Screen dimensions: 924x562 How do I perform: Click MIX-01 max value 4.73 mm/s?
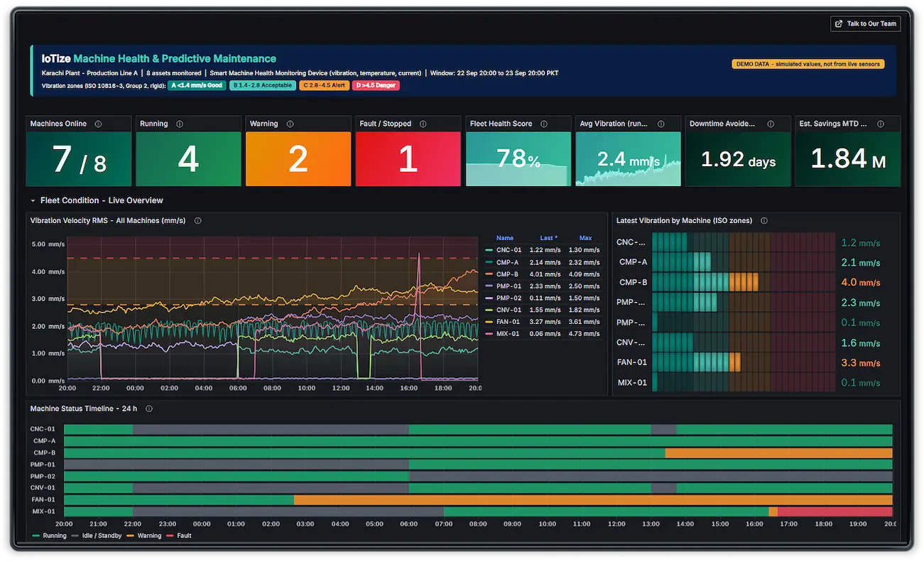[x=585, y=334]
